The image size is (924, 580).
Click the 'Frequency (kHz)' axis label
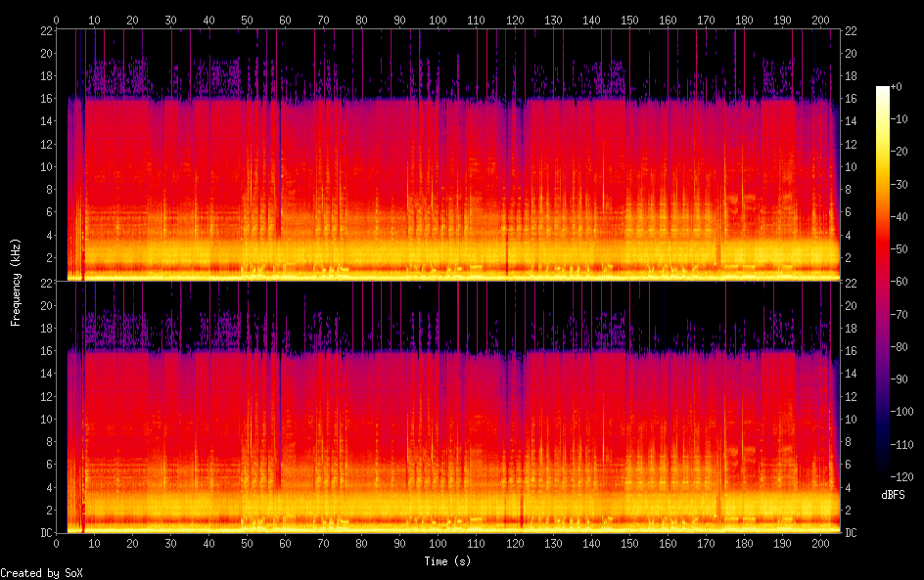[x=16, y=282]
